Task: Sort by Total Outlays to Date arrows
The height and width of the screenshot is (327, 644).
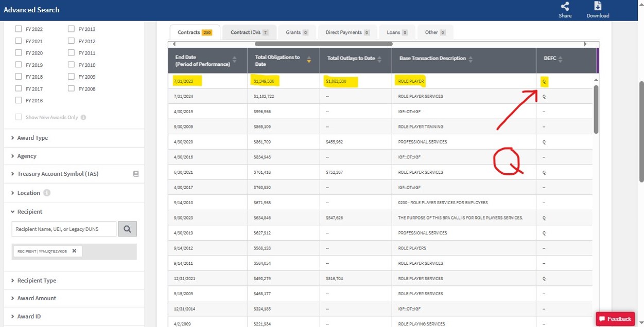Action: 379,59
